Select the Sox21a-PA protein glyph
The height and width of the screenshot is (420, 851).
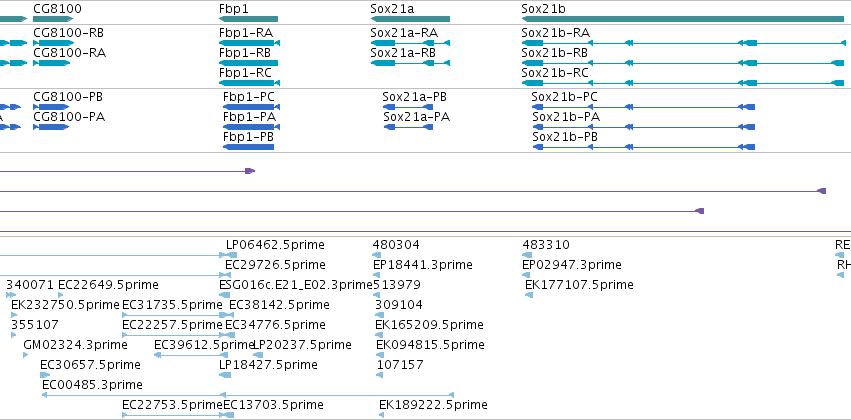tap(408, 127)
